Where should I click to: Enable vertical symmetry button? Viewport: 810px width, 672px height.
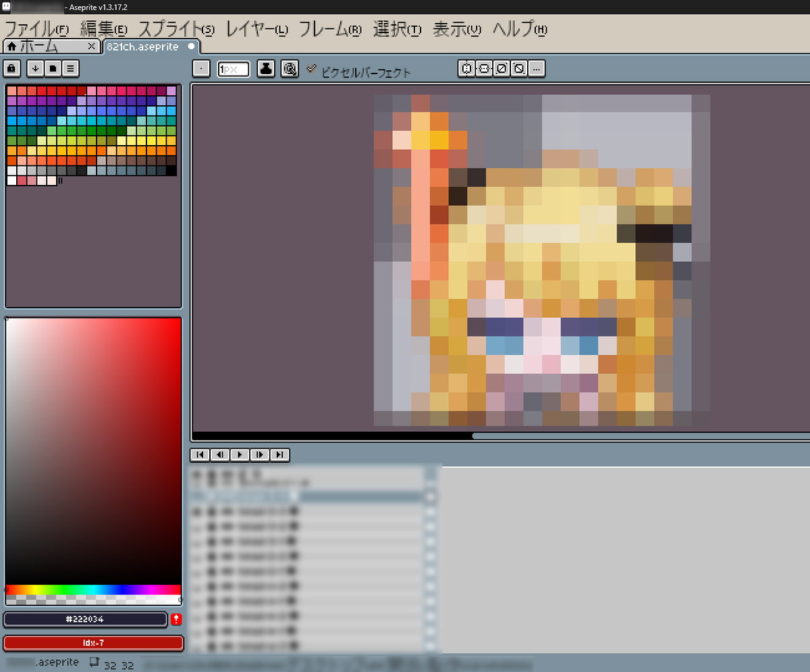click(483, 69)
